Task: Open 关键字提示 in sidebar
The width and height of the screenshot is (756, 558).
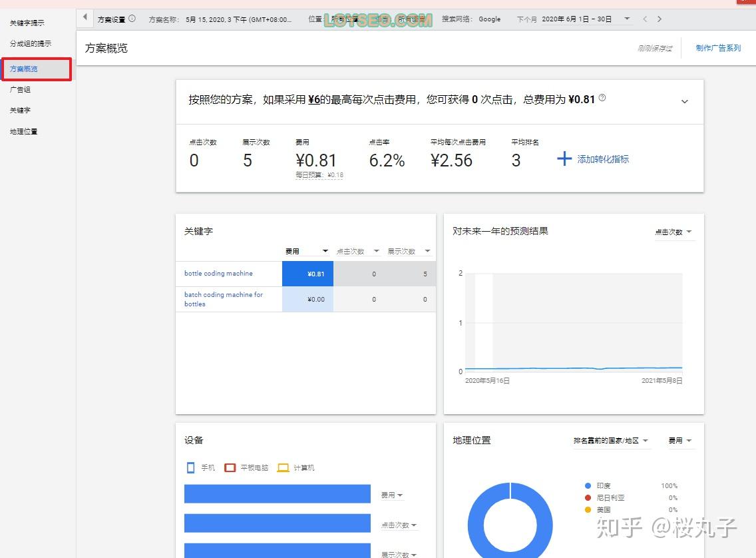Action: point(27,23)
